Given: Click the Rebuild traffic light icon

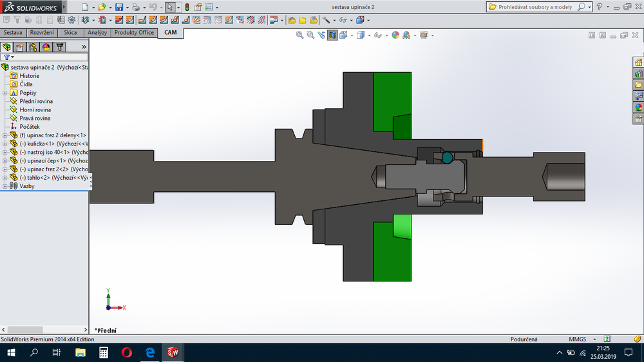Looking at the screenshot, I should (187, 7).
